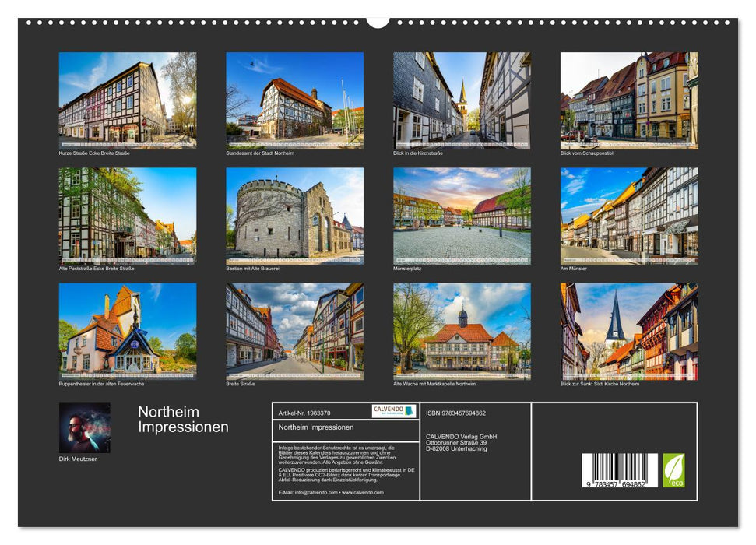
Task: Click the ISBN 9783457694862 text
Action: pos(455,413)
